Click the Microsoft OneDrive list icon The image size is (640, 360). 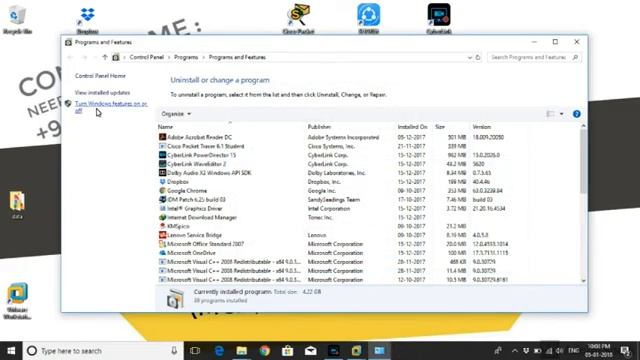[162, 253]
